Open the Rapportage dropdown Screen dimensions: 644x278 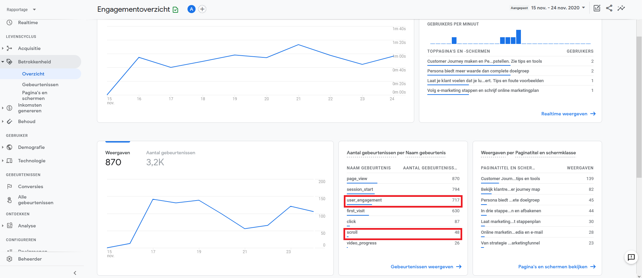point(21,9)
